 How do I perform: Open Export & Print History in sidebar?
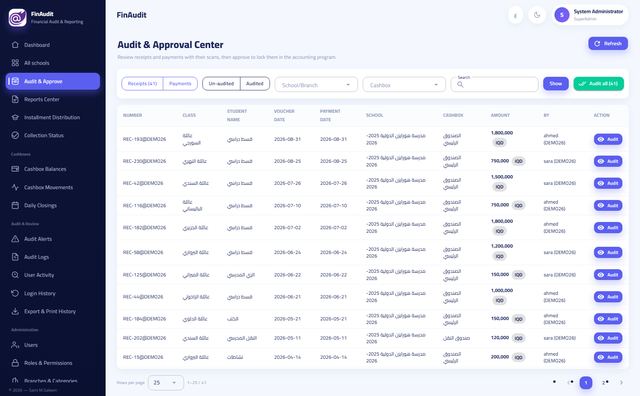[53, 311]
